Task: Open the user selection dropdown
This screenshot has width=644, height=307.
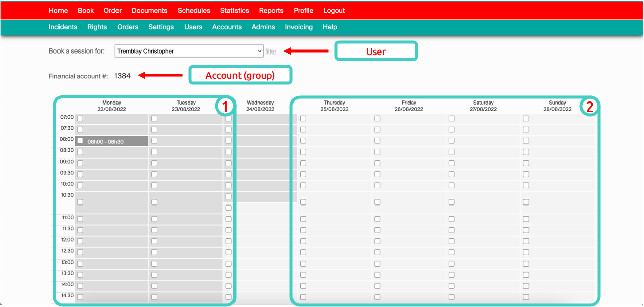Action: click(x=189, y=51)
